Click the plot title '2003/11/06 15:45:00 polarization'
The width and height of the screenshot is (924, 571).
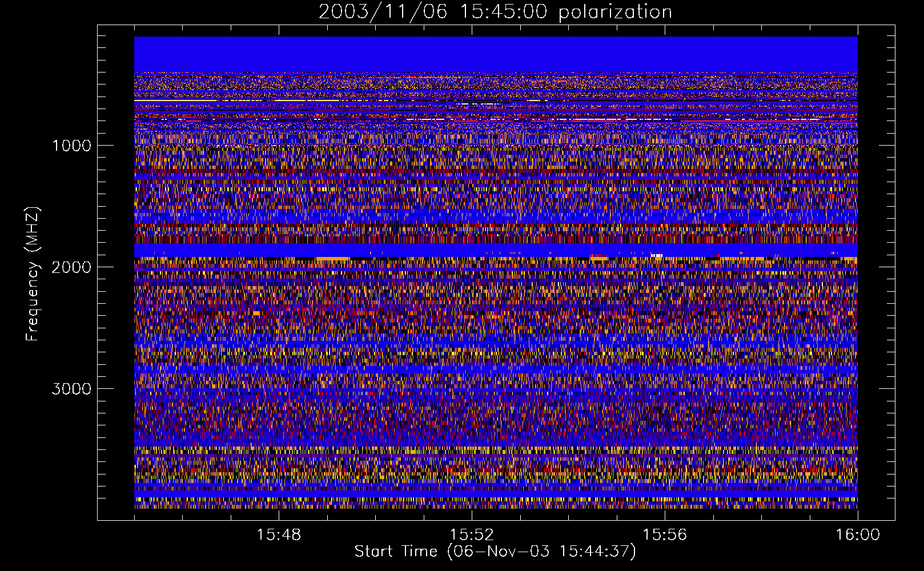(495, 11)
